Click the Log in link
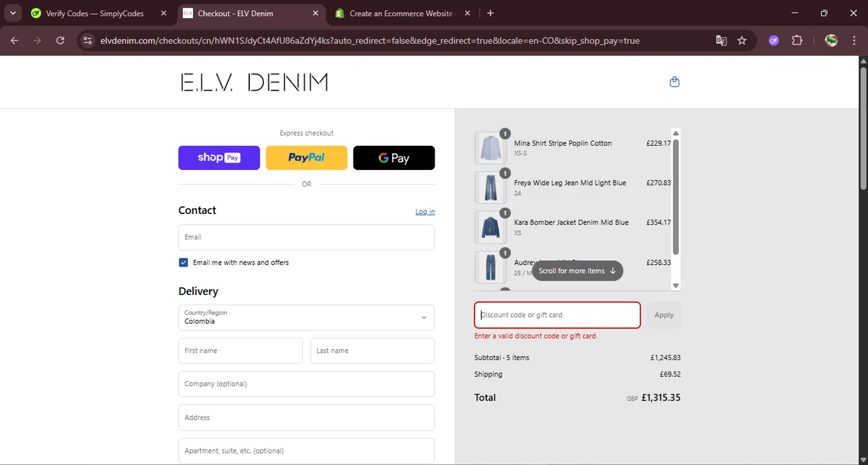This screenshot has width=868, height=465. [x=425, y=212]
